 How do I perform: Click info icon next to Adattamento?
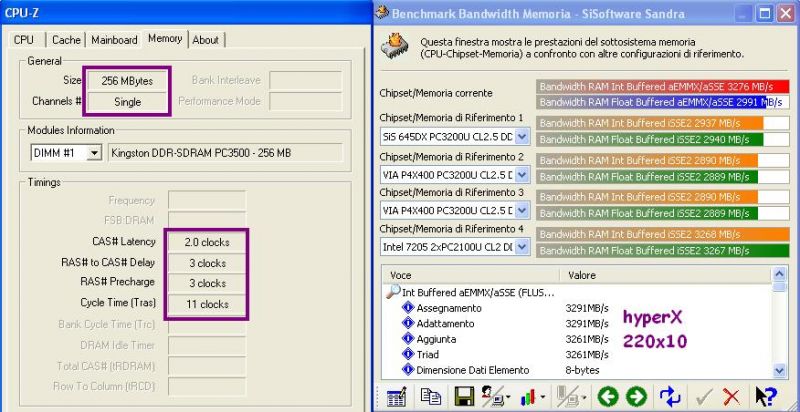click(408, 323)
